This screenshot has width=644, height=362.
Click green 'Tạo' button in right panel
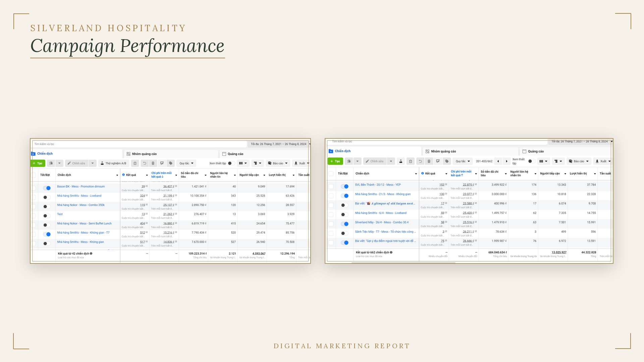pos(335,161)
